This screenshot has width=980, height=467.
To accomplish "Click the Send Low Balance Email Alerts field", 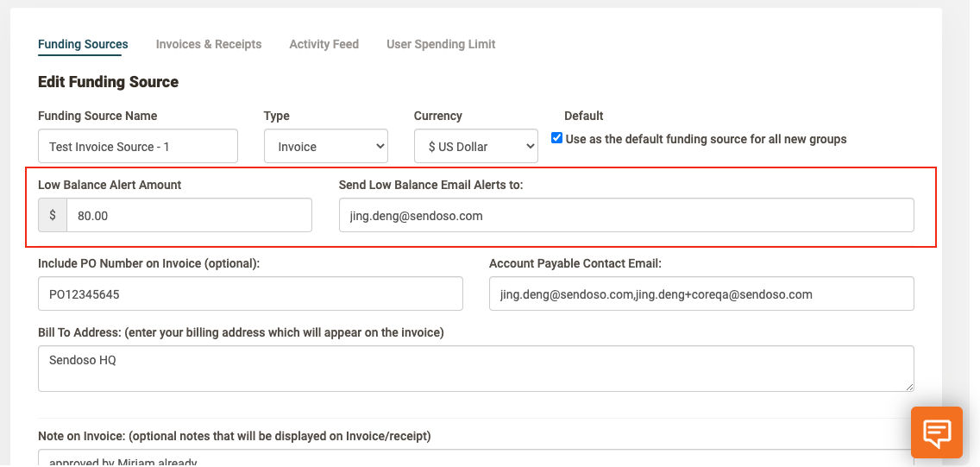I will point(626,215).
